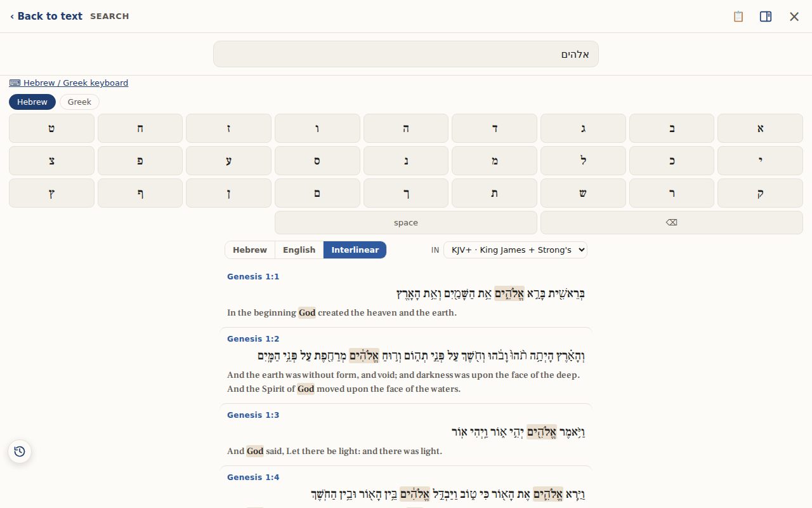Tap the Alef (א) key
The width and height of the screenshot is (812, 508).
click(x=760, y=128)
